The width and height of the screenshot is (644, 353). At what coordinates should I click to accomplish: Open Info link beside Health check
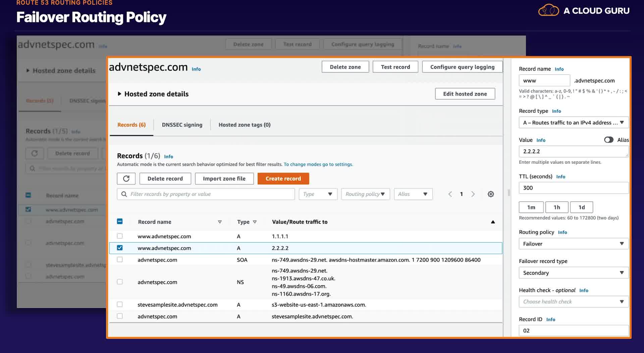coord(584,291)
